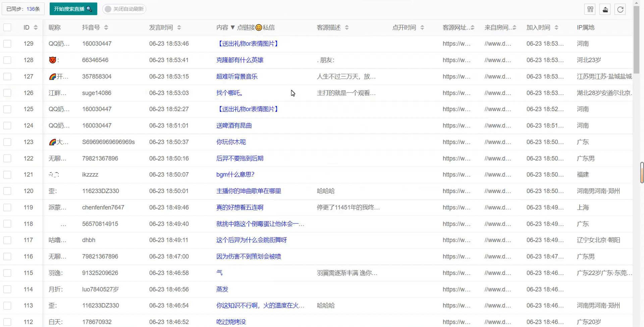Viewport: 644px width, 327px height.
Task: Open message link 超难听背景音乐
Action: [x=237, y=77]
